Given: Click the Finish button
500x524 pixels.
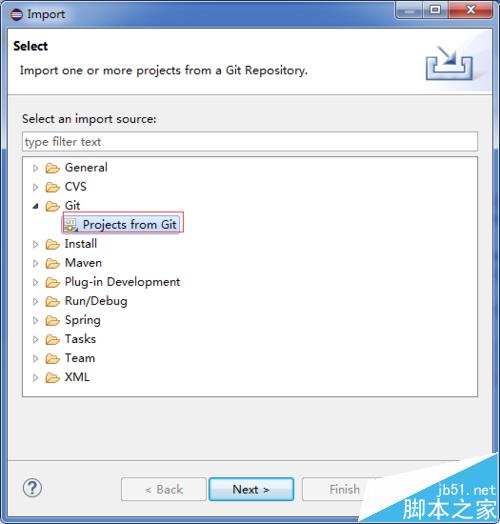Looking at the screenshot, I should tap(344, 489).
